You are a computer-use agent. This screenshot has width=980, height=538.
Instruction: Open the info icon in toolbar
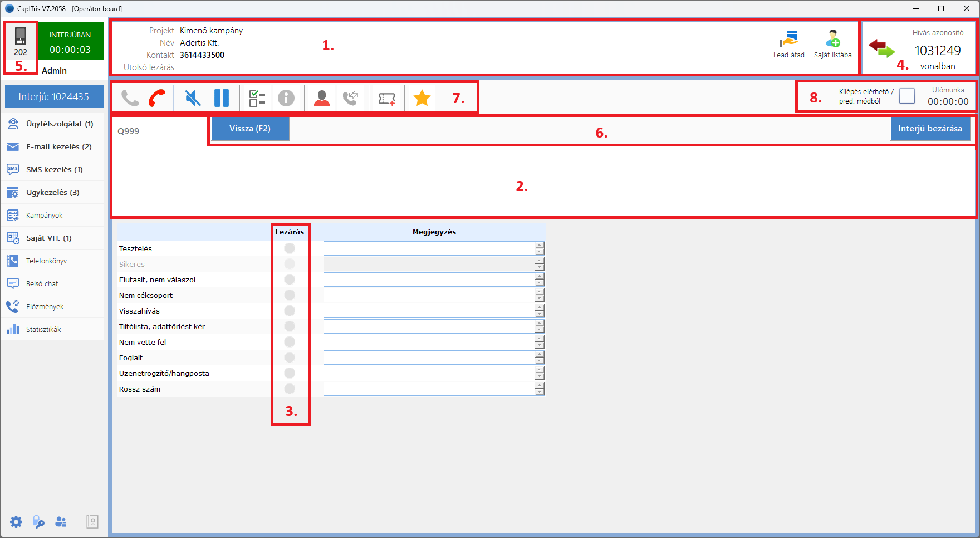click(x=286, y=98)
